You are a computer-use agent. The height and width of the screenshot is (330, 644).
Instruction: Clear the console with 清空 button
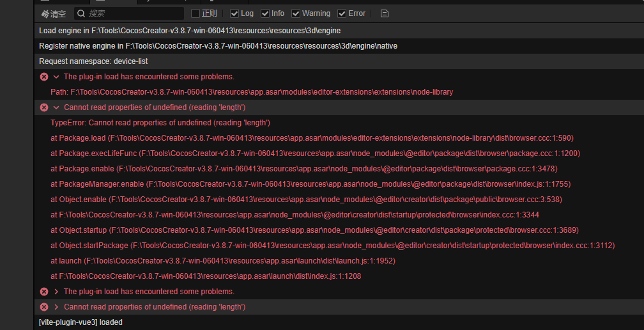(x=54, y=13)
